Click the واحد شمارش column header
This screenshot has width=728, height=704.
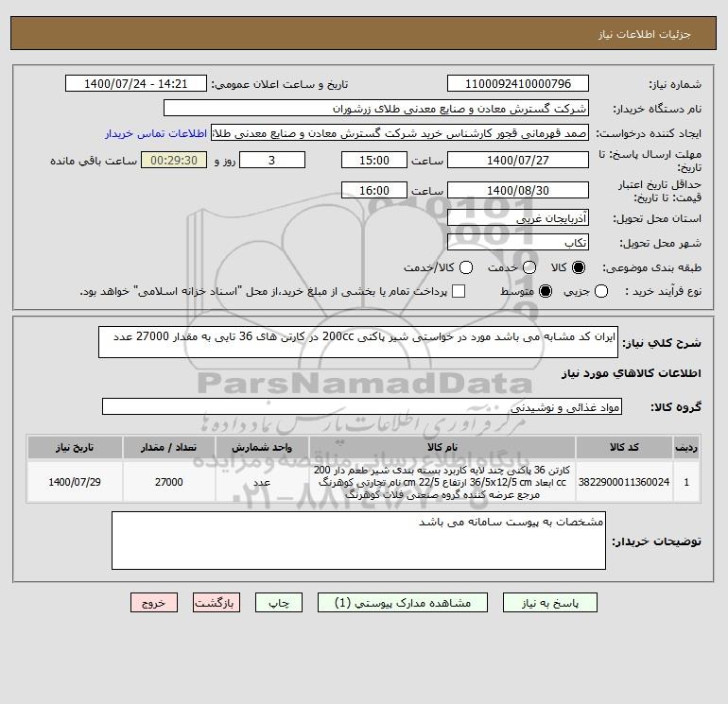262,447
